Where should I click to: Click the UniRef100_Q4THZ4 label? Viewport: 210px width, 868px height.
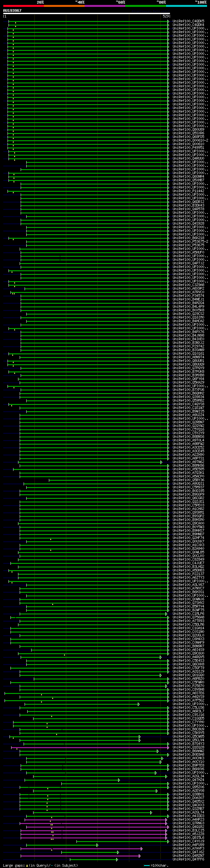click(x=188, y=780)
